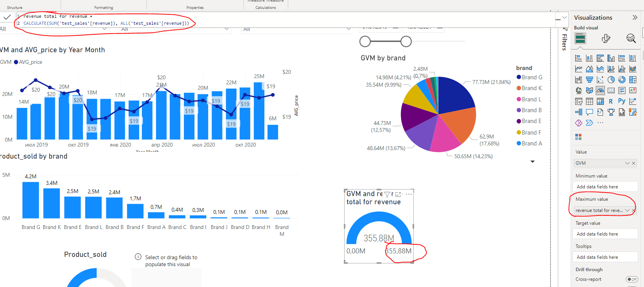Choose the line chart visual icon
The image size is (644, 287).
[x=578, y=69]
